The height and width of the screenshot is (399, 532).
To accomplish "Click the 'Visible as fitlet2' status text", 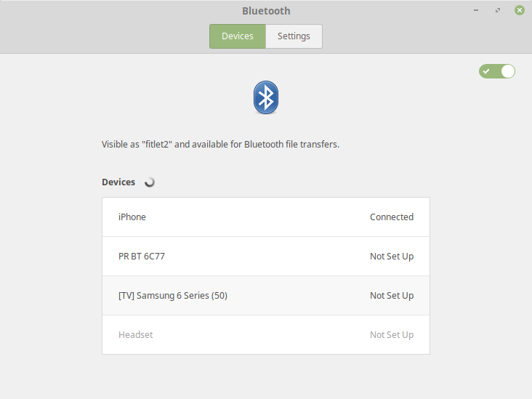I will [x=220, y=144].
